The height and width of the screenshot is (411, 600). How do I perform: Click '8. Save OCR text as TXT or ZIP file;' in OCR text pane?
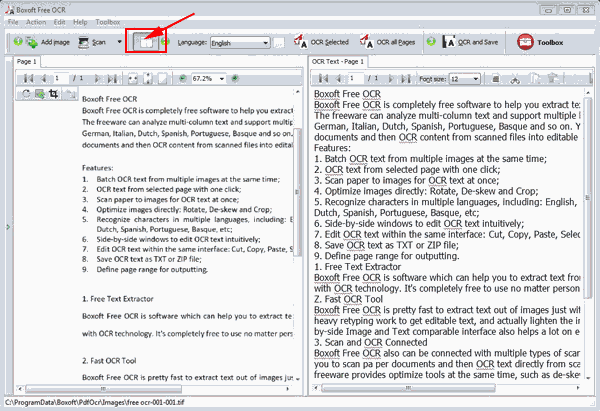tap(386, 245)
